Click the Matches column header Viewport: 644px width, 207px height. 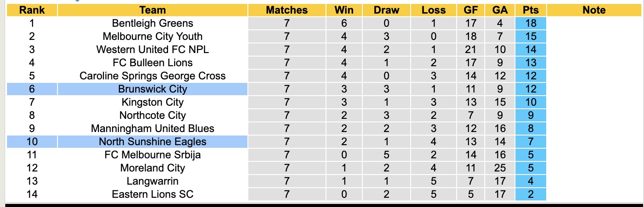click(x=287, y=10)
